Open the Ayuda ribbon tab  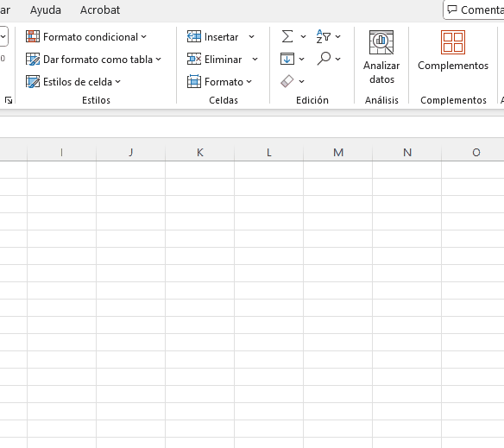(46, 10)
